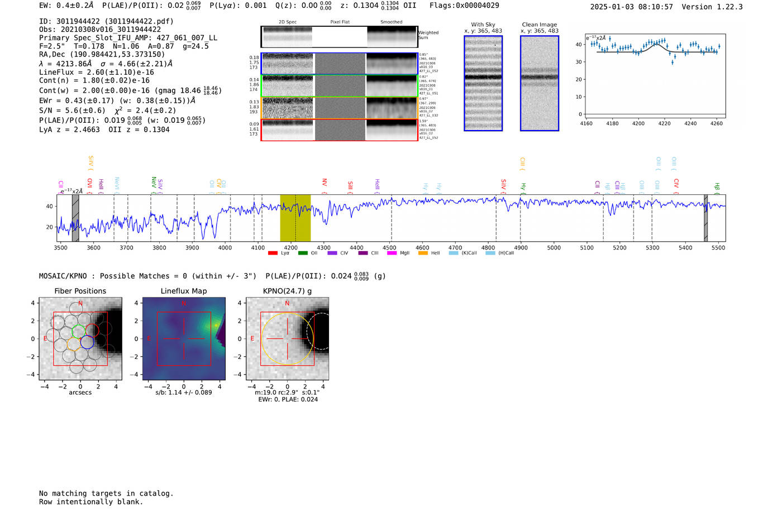Click the 'Fiber Positions' plot title

click(80, 291)
